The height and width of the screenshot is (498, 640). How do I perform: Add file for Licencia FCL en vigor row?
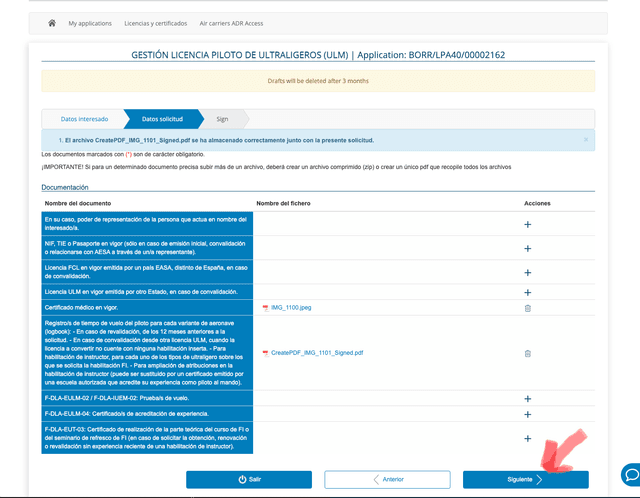(x=527, y=273)
